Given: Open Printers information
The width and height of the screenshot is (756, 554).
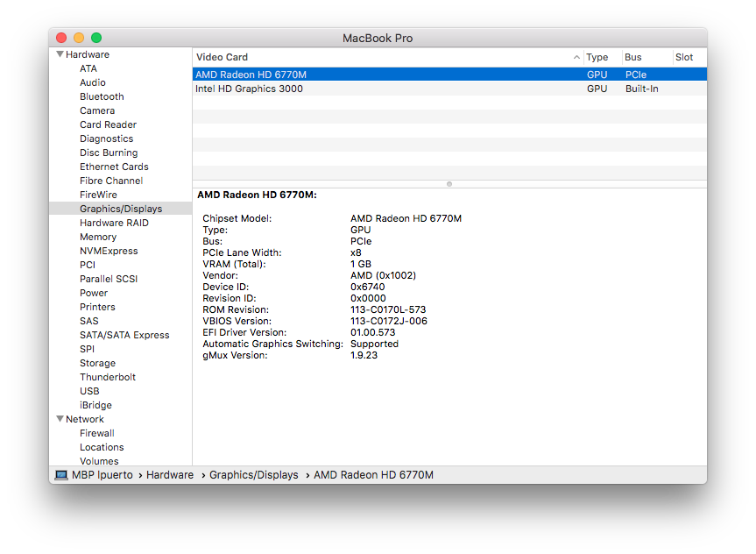Looking at the screenshot, I should pyautogui.click(x=97, y=307).
